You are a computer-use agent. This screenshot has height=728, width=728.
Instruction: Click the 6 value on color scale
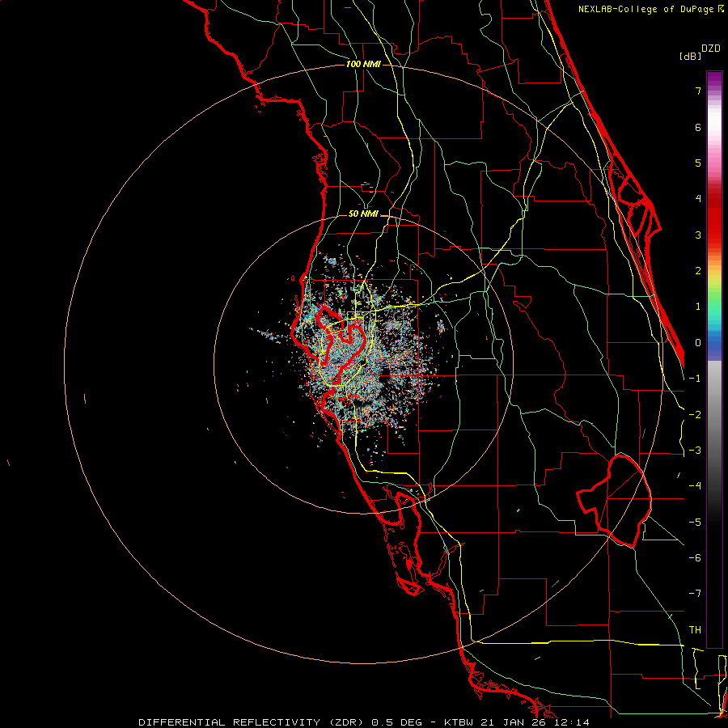698,127
